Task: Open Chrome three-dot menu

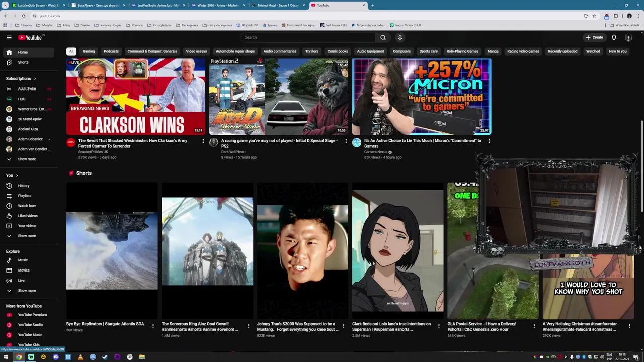Action: pyautogui.click(x=638, y=16)
